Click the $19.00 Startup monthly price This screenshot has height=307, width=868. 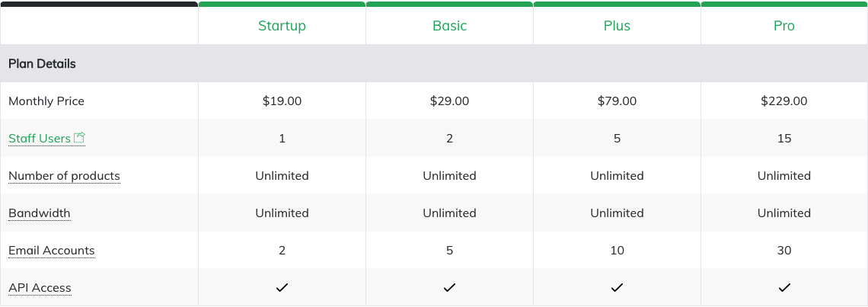[x=282, y=101]
